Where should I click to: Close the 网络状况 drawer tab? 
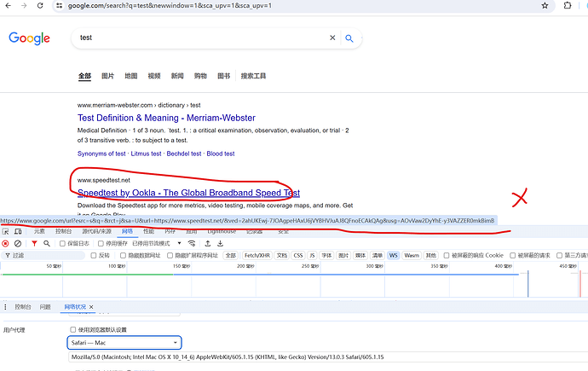tap(91, 307)
